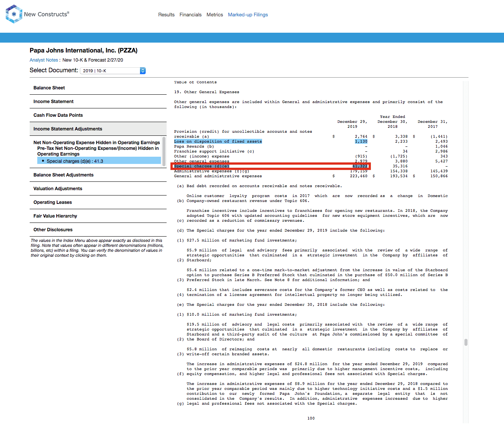Image resolution: width=504 pixels, height=426 pixels.
Task: Go to the Metrics page
Action: pos(215,15)
